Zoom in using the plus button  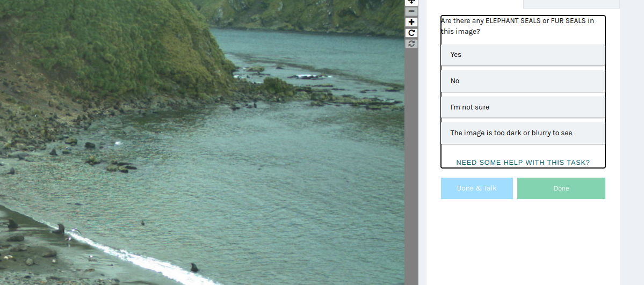411,22
